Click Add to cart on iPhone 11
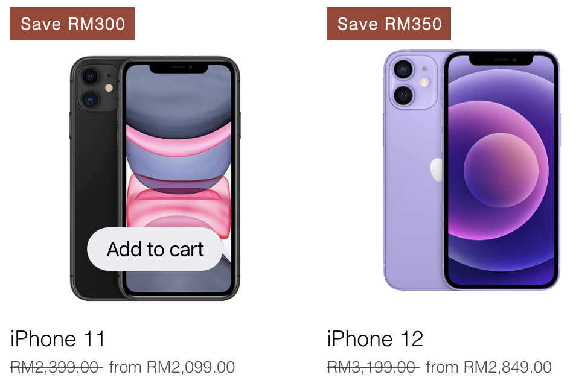The height and width of the screenshot is (392, 576). (x=155, y=249)
